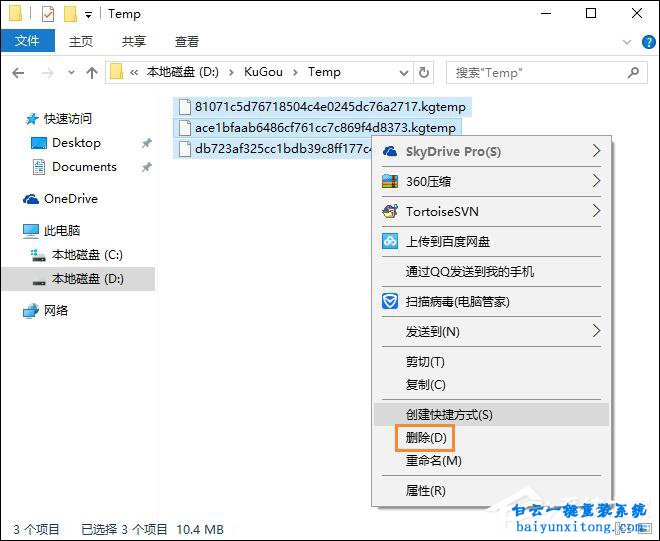660x541 pixels.
Task: Select file 81071c5d76718504c4e0245dc76a2717.kgtemp
Action: (322, 107)
